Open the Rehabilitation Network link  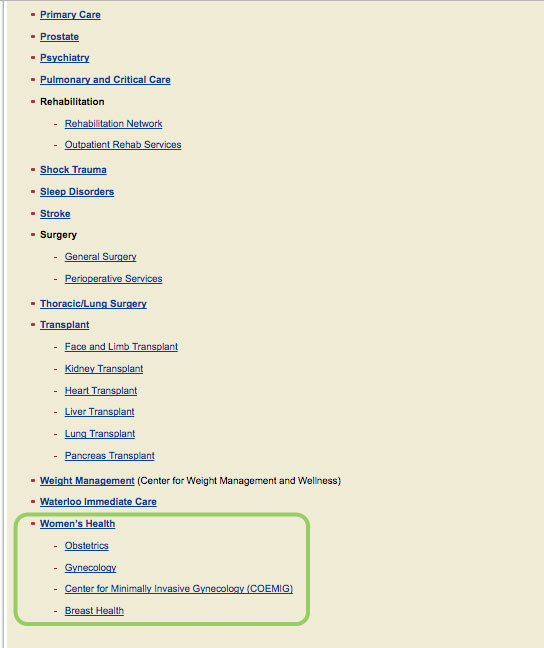point(114,124)
